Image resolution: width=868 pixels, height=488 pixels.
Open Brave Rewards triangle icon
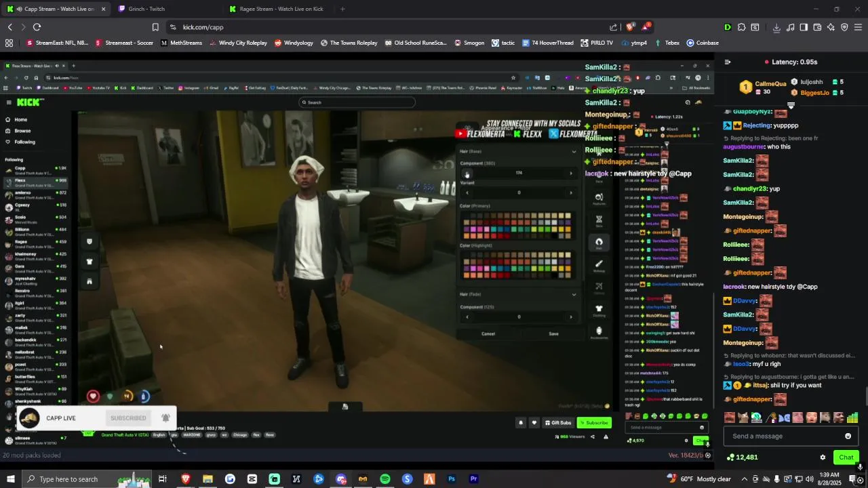pos(646,27)
